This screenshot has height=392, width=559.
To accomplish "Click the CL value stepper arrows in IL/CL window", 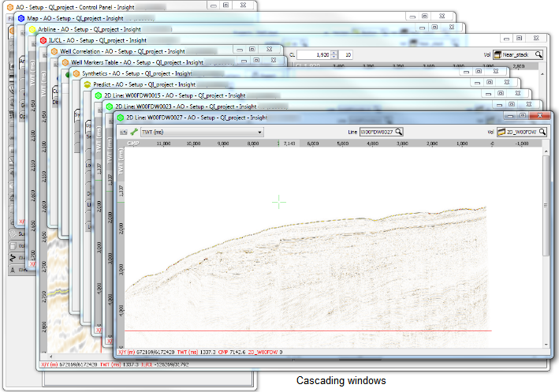I will point(334,55).
